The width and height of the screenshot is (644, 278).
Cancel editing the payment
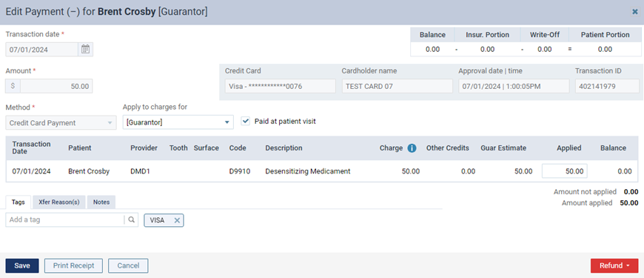pos(128,265)
